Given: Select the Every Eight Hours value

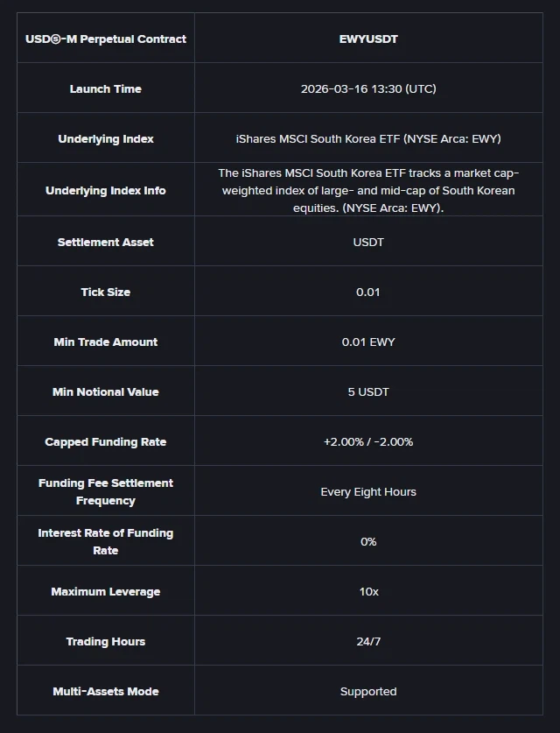Looking at the screenshot, I should [368, 491].
